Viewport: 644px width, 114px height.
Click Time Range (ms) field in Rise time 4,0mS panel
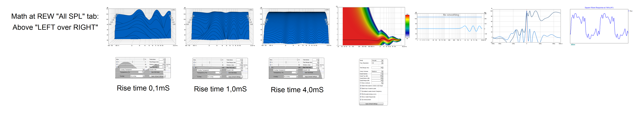316,62
